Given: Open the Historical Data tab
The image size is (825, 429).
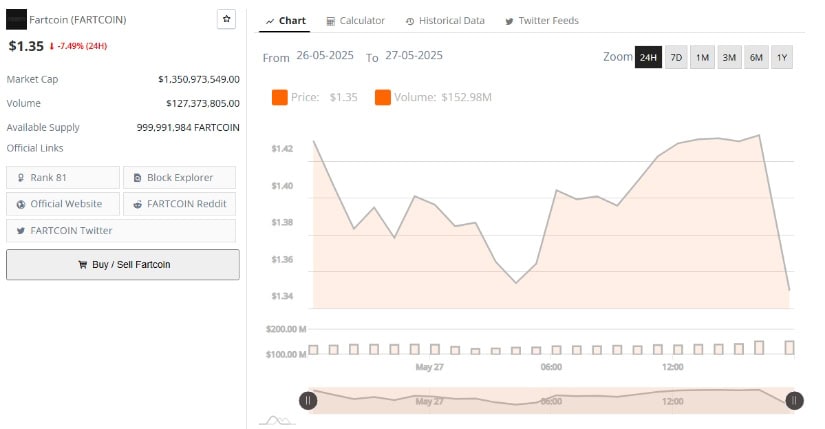Looking at the screenshot, I should 445,21.
